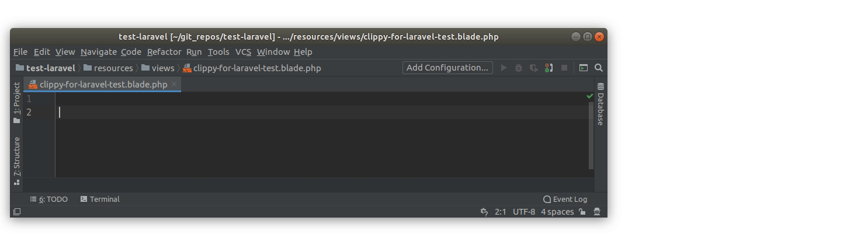This screenshot has height=245, width=868.
Task: Toggle the Project tool window
Action: [x=17, y=102]
